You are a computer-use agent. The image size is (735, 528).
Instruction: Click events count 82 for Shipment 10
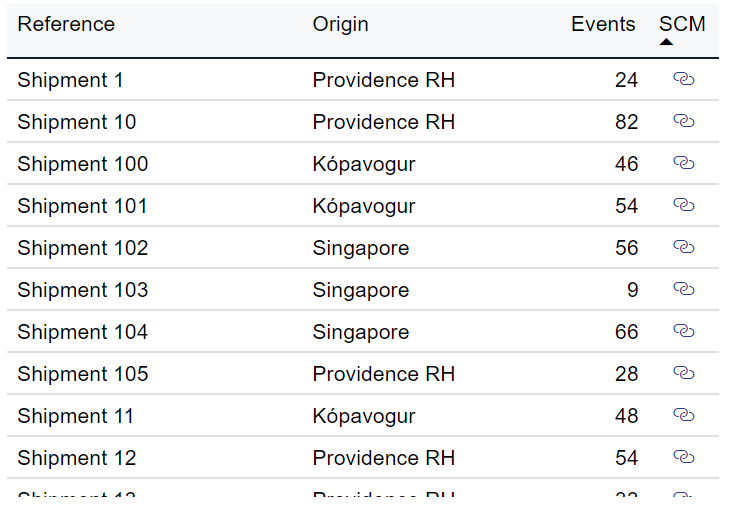(626, 122)
